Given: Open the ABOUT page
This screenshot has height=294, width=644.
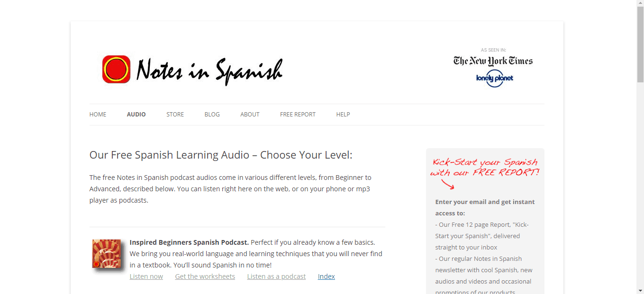Looking at the screenshot, I should [x=250, y=114].
